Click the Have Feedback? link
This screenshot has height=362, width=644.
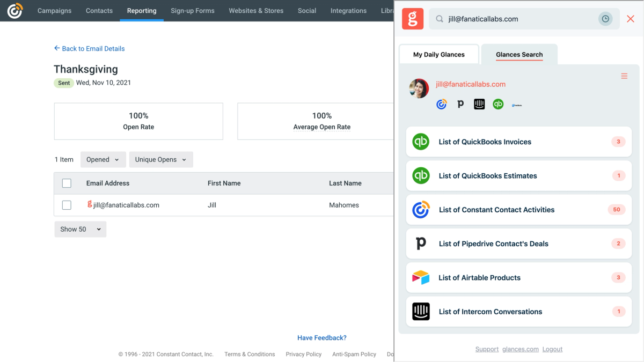point(322,338)
